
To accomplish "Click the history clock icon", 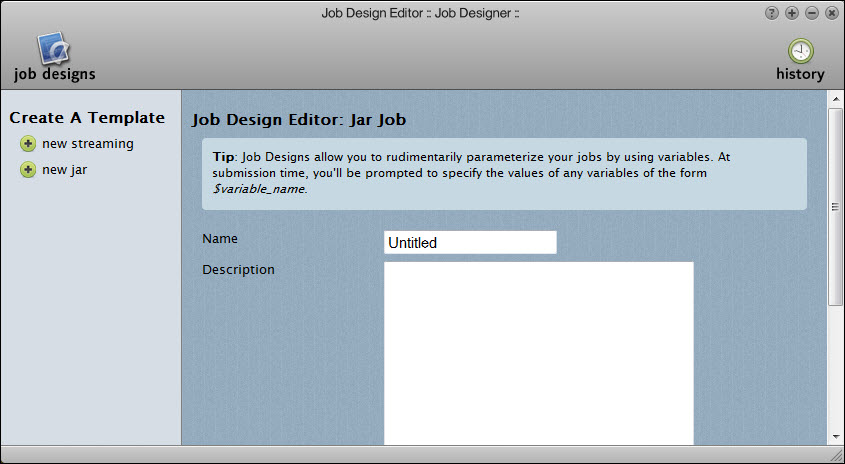I will 800,51.
